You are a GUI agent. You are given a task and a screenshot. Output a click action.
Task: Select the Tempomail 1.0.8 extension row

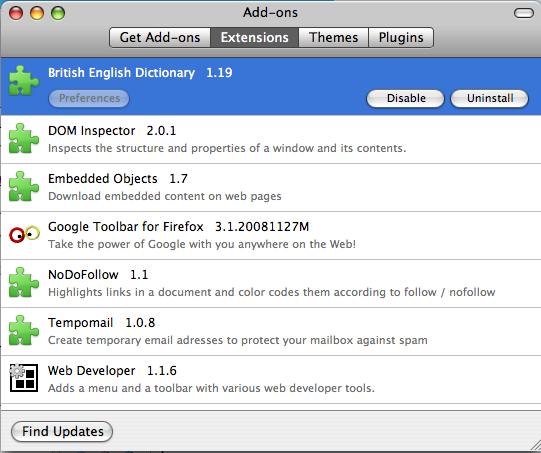[270, 332]
